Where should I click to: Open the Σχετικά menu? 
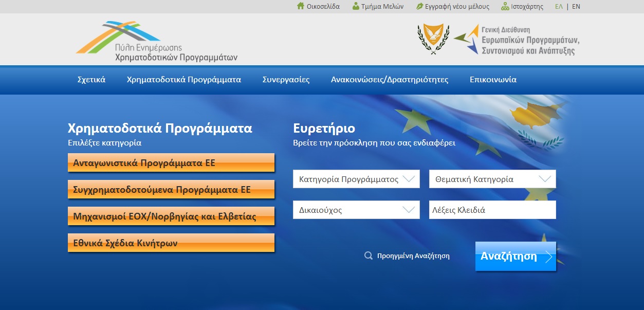point(91,80)
